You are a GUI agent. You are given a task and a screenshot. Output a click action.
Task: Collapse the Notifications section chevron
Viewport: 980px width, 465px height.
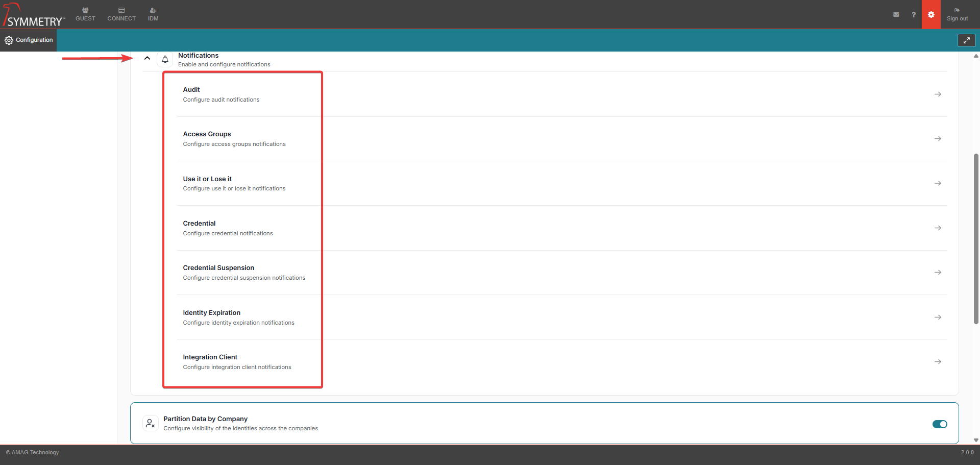point(147,59)
